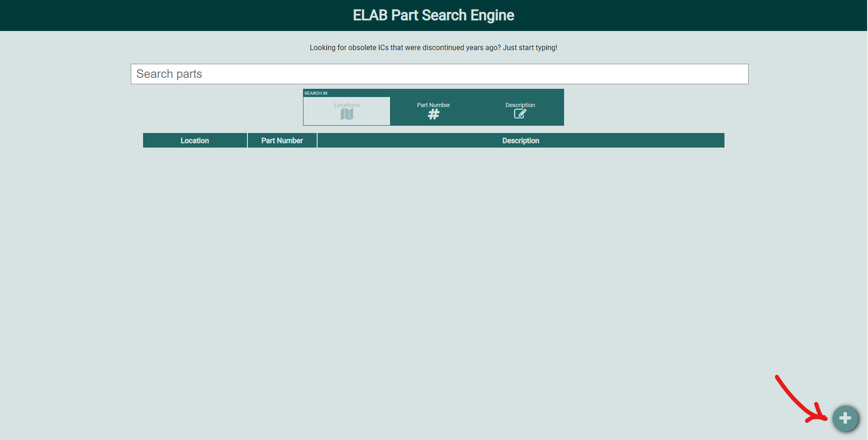Toggle the Locations search filter label
The height and width of the screenshot is (440, 868).
tap(347, 105)
